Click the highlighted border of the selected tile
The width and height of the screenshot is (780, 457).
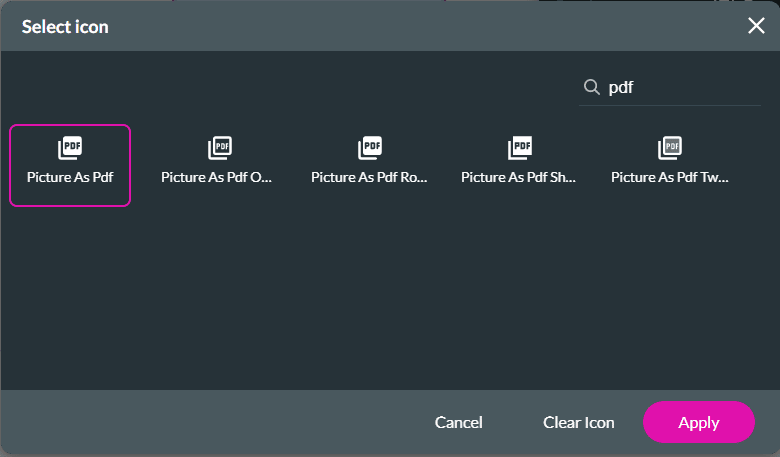pyautogui.click(x=11, y=165)
